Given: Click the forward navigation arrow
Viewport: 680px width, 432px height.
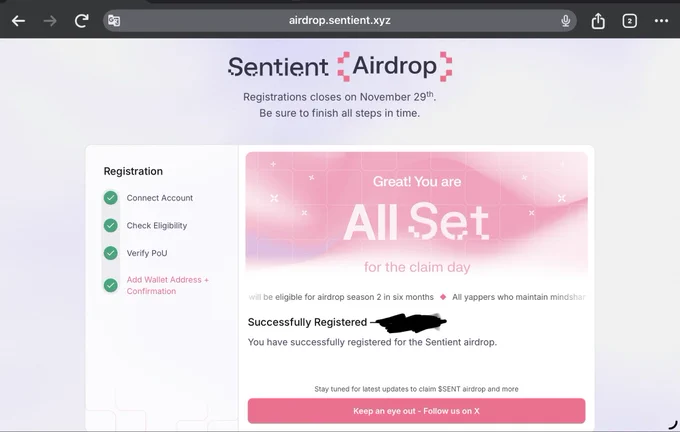Looking at the screenshot, I should (50, 20).
